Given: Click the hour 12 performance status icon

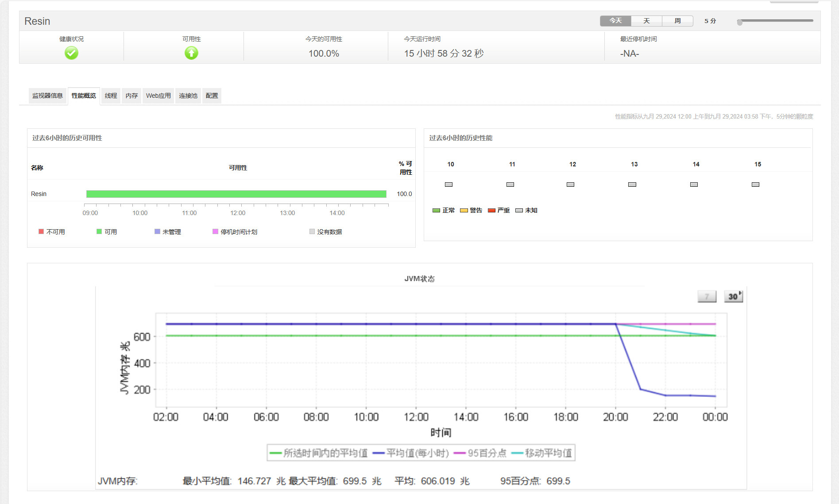Looking at the screenshot, I should click(570, 185).
